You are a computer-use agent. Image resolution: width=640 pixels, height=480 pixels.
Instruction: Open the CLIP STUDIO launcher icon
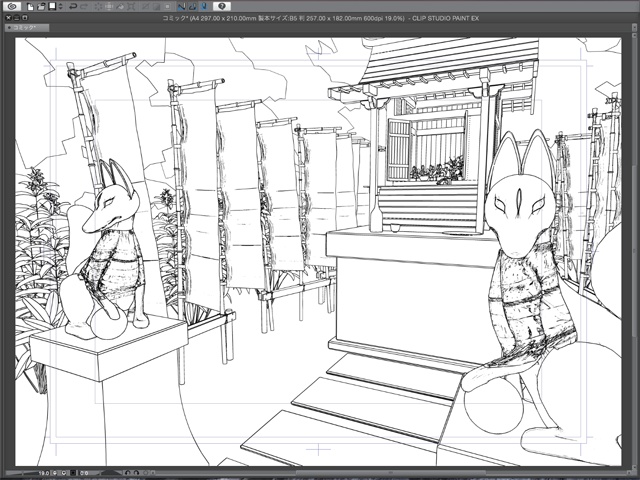coord(12,6)
